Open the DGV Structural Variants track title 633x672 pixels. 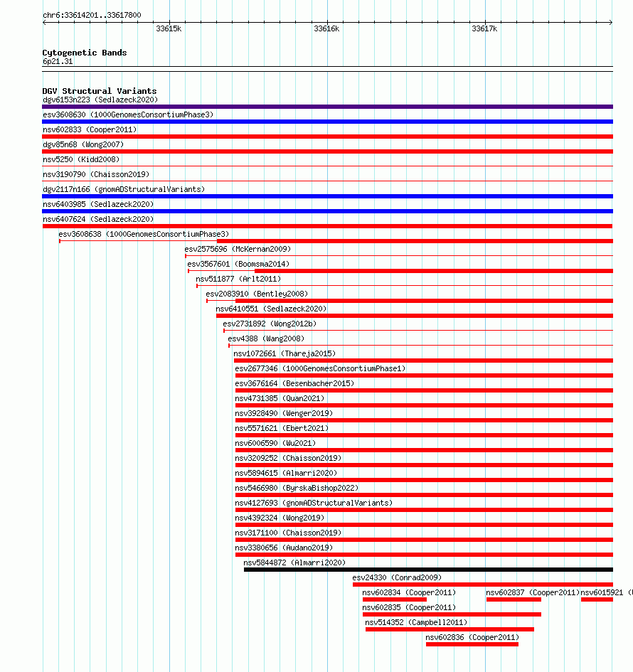[x=100, y=91]
